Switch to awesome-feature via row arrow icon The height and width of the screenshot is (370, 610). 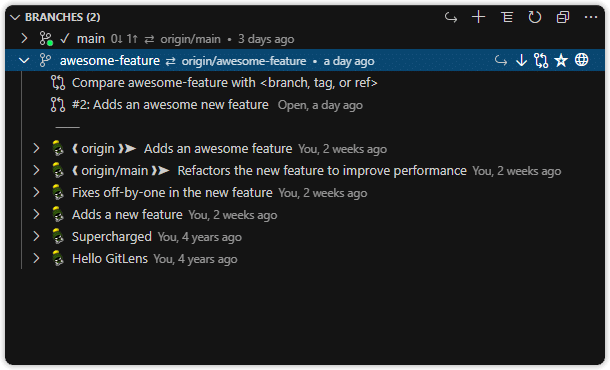pos(501,60)
